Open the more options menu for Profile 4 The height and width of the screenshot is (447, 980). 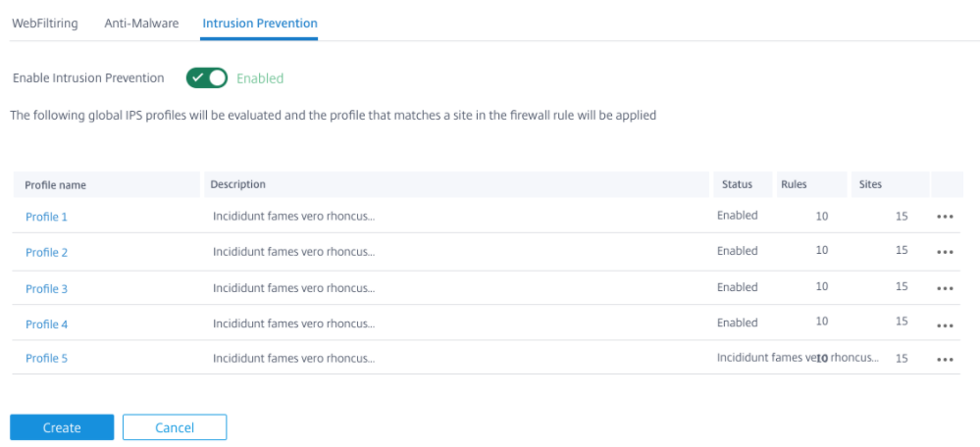click(x=945, y=324)
